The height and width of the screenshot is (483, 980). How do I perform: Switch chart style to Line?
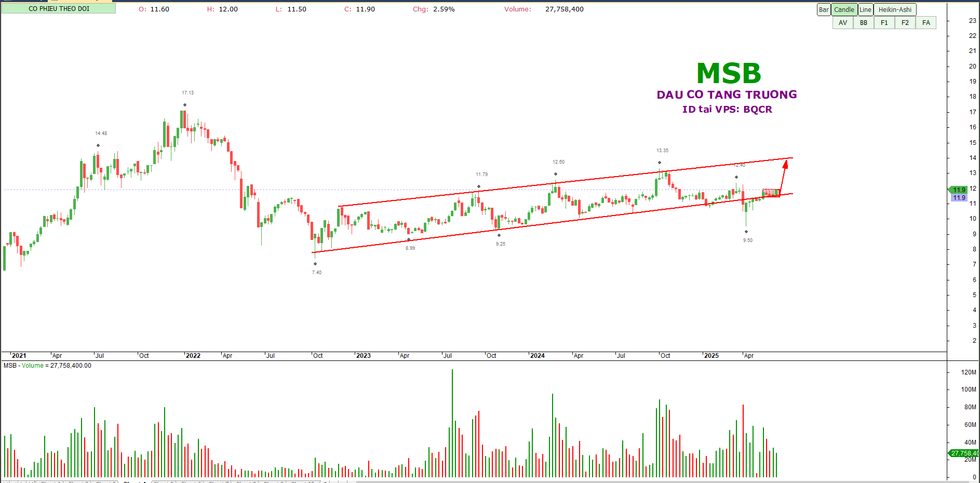tap(865, 10)
